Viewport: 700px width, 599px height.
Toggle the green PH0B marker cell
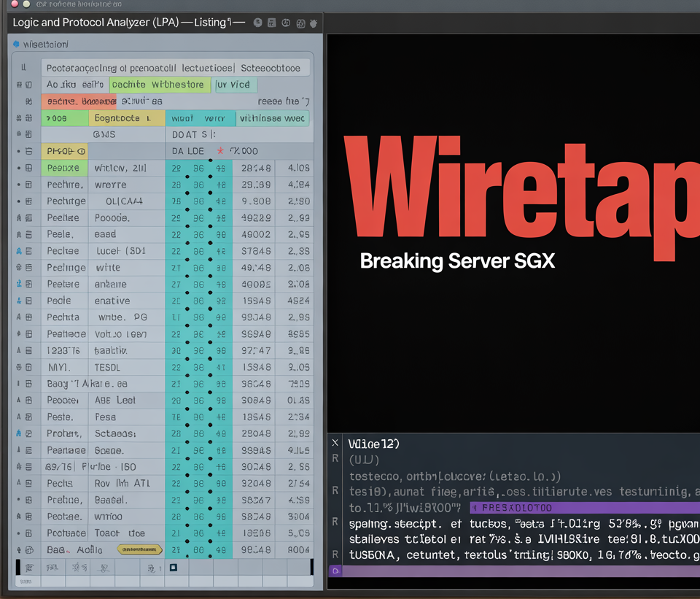(65, 150)
